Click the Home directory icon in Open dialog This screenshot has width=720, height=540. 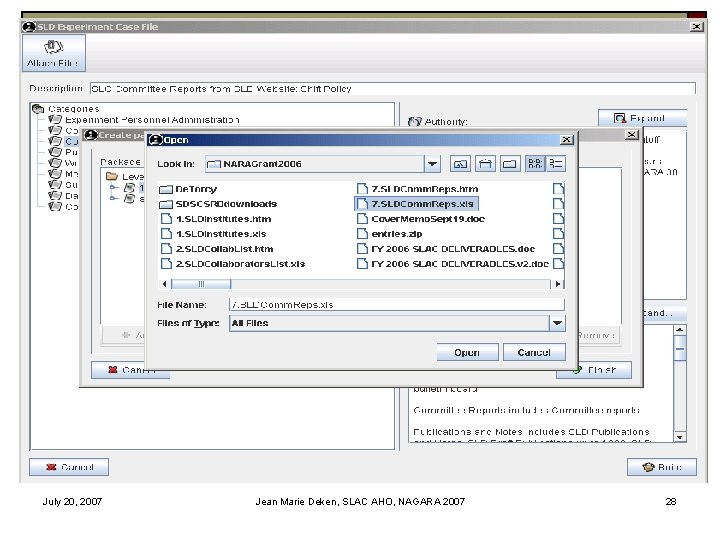(485, 164)
